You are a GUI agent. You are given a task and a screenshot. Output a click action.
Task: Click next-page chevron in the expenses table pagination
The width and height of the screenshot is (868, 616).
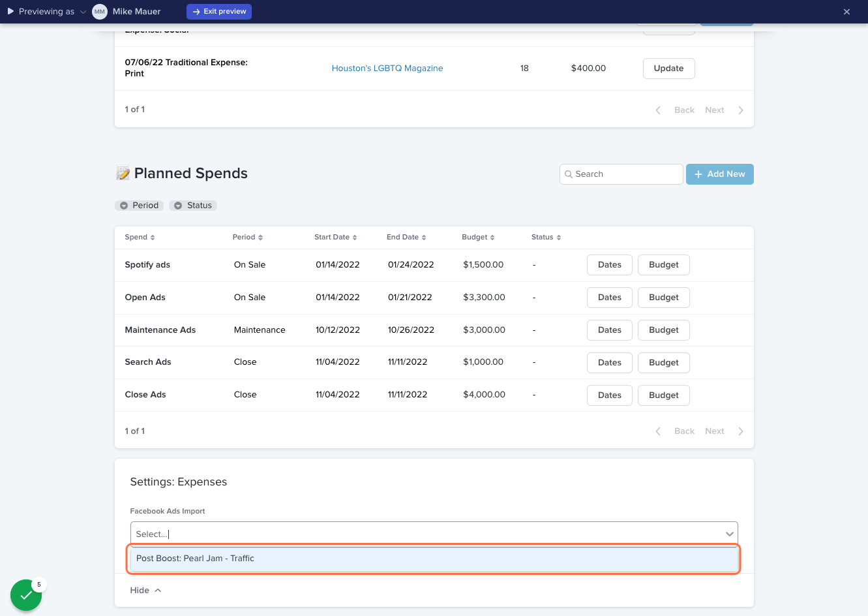coord(741,110)
